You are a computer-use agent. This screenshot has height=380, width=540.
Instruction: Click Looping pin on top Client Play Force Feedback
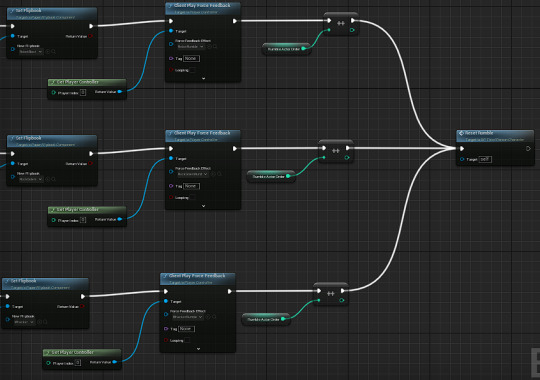[171, 70]
